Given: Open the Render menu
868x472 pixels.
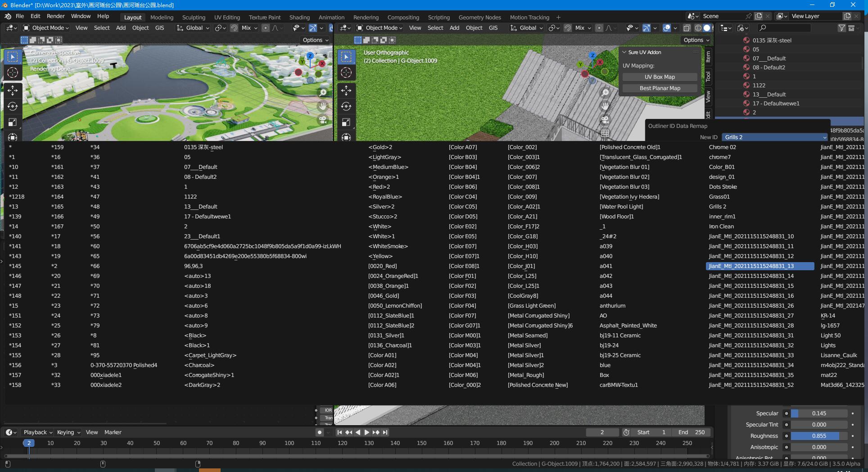Looking at the screenshot, I should (55, 16).
